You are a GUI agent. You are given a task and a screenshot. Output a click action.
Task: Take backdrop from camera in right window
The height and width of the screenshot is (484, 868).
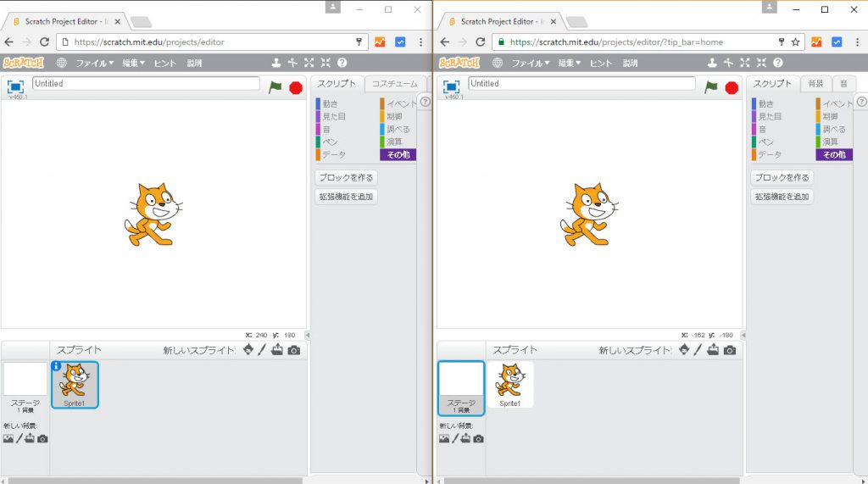point(479,438)
